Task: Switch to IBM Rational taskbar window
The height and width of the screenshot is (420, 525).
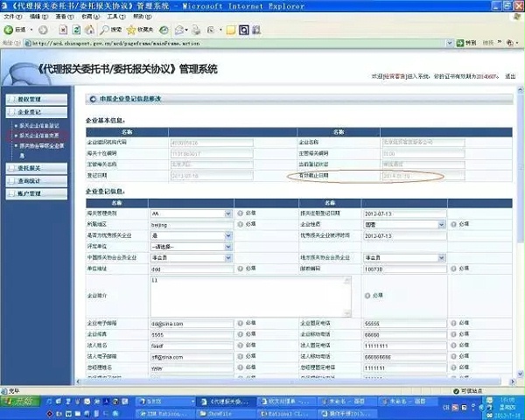Action: tap(166, 414)
